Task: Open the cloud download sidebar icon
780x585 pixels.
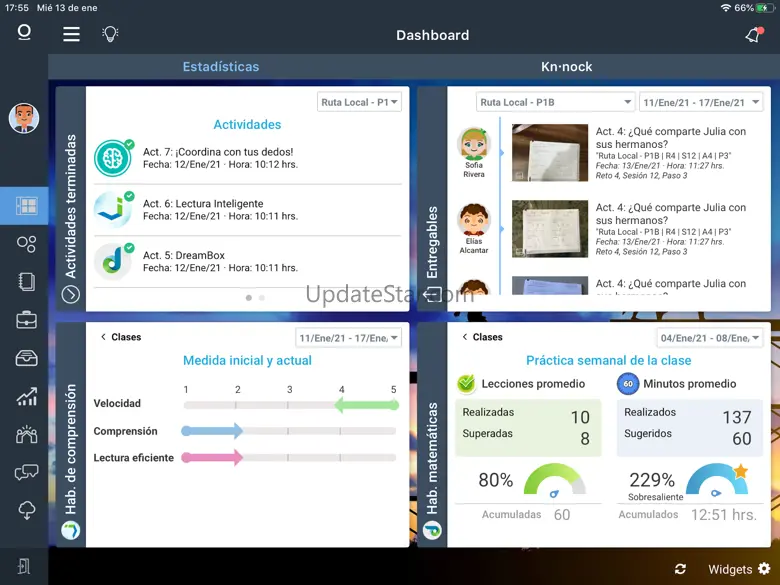Action: point(26,510)
